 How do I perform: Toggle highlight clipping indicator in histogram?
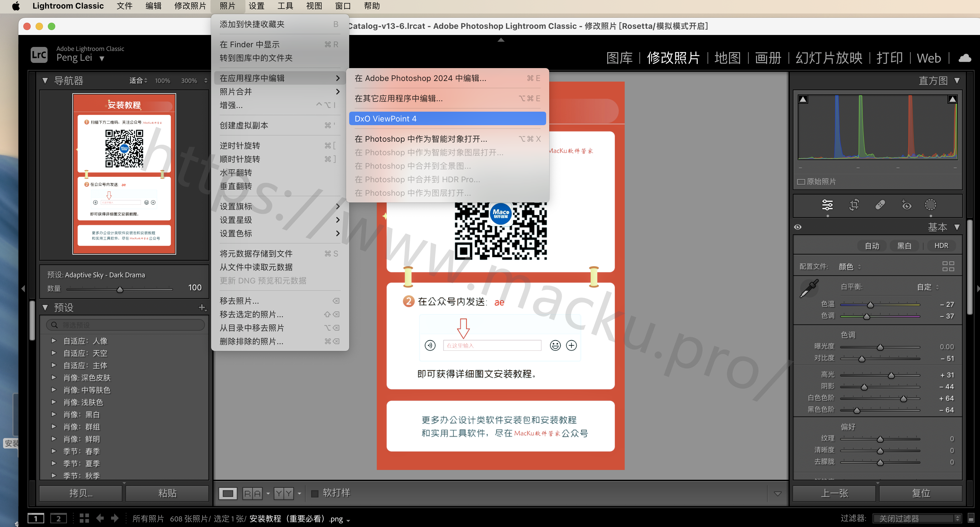click(953, 99)
